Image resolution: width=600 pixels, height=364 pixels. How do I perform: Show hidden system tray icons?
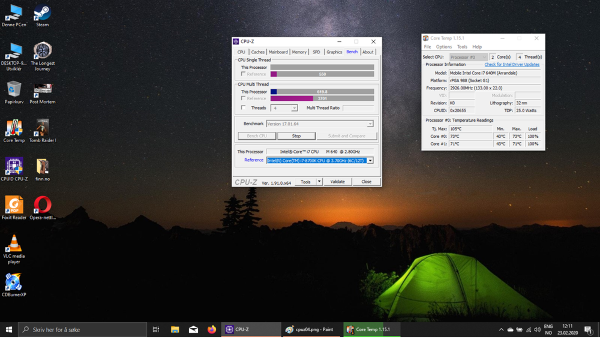tap(501, 330)
